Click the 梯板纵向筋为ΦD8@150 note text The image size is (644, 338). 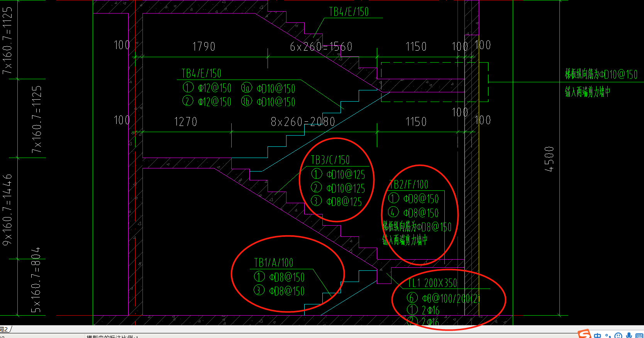point(417,226)
